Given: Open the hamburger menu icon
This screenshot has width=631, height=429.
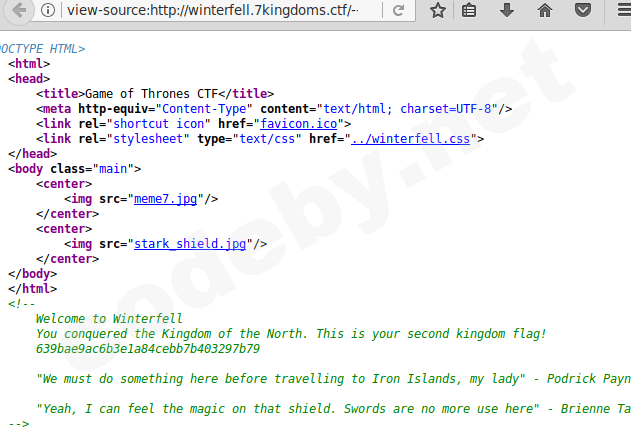Looking at the screenshot, I should [x=624, y=10].
